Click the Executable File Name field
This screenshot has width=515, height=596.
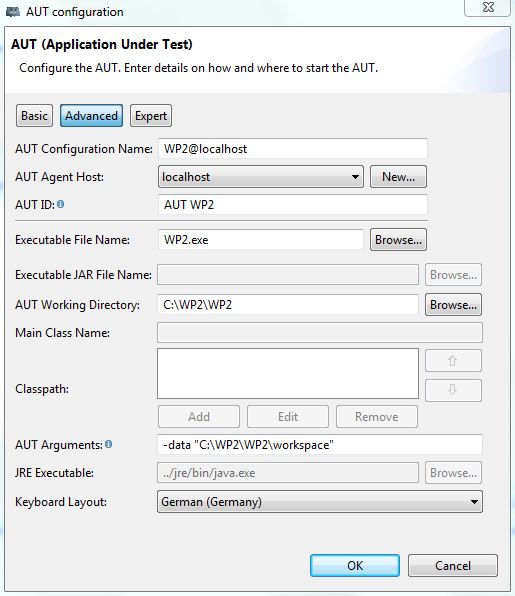tap(261, 240)
